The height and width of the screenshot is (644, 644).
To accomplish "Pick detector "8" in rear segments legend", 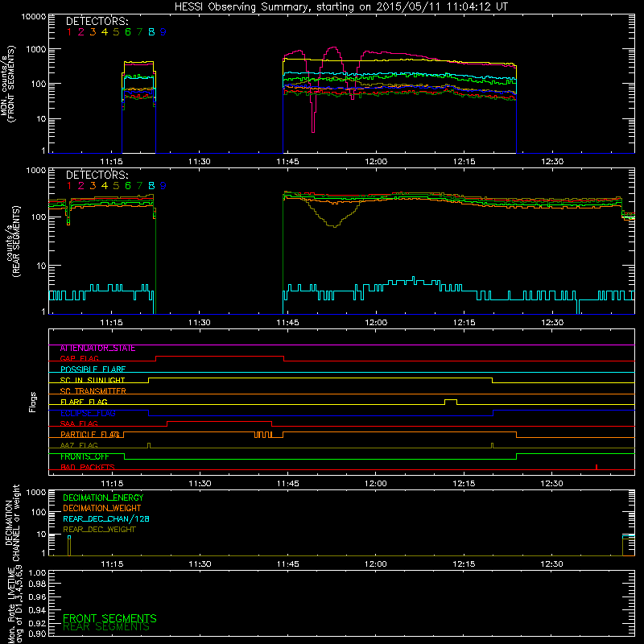I will coord(151,186).
